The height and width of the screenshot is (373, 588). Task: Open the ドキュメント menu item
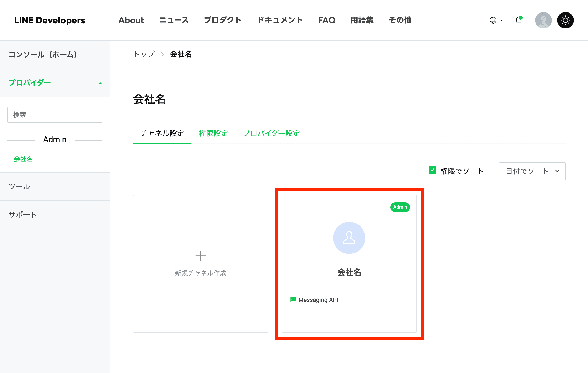[x=280, y=20]
